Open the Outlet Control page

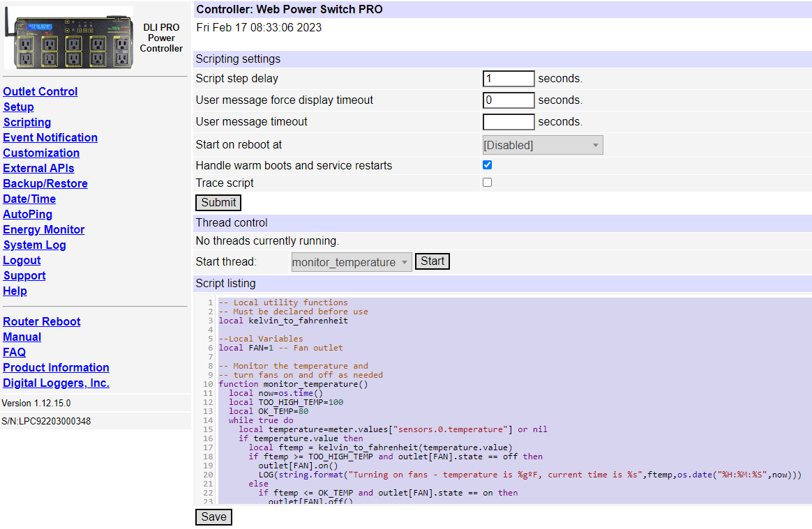pyautogui.click(x=40, y=91)
